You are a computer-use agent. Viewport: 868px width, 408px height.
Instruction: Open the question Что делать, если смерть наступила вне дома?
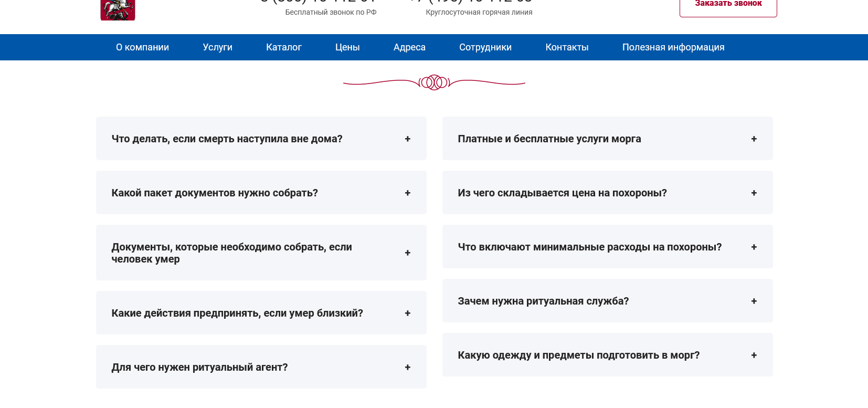261,139
